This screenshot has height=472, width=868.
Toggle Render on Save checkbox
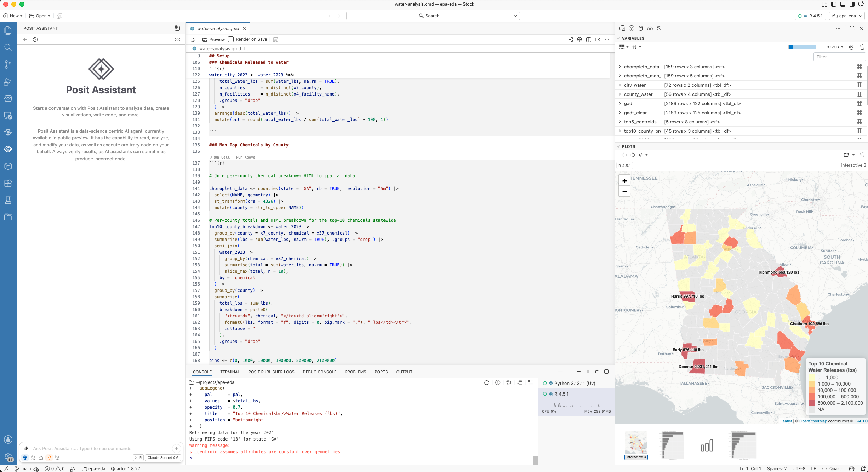(x=231, y=39)
